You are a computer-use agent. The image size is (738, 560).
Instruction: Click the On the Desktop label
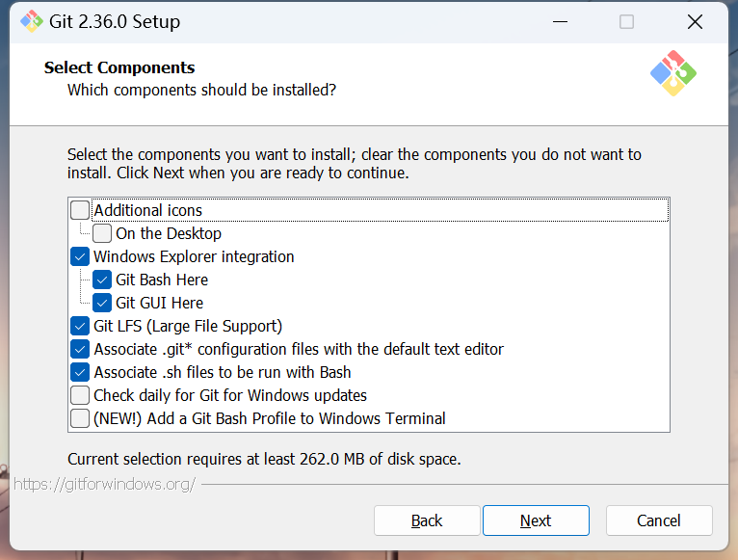(169, 233)
